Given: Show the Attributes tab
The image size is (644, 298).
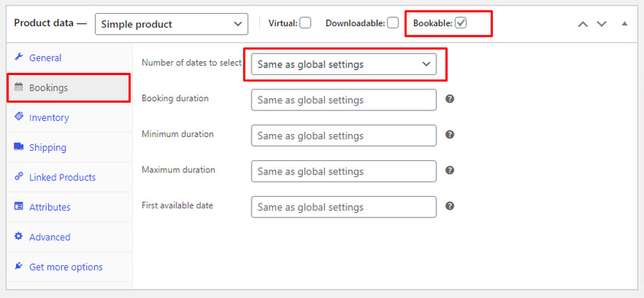Looking at the screenshot, I should 70,208.
